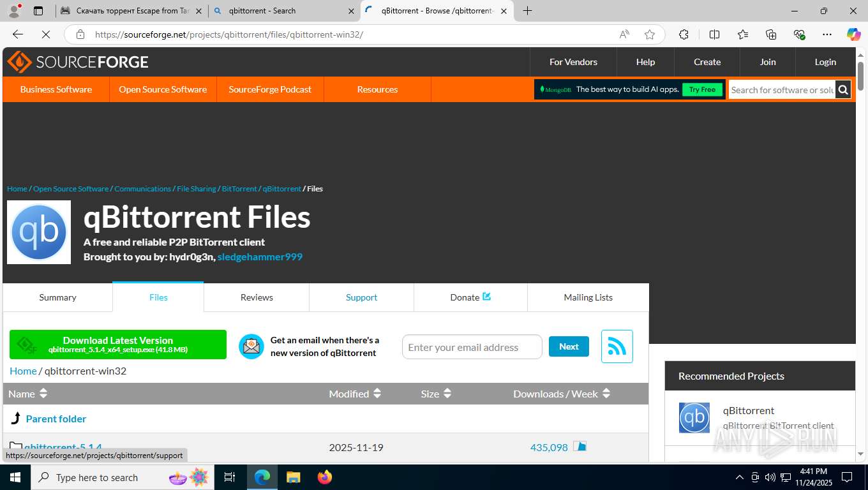The image size is (868, 490).
Task: Click Create in top bar
Action: click(x=707, y=62)
